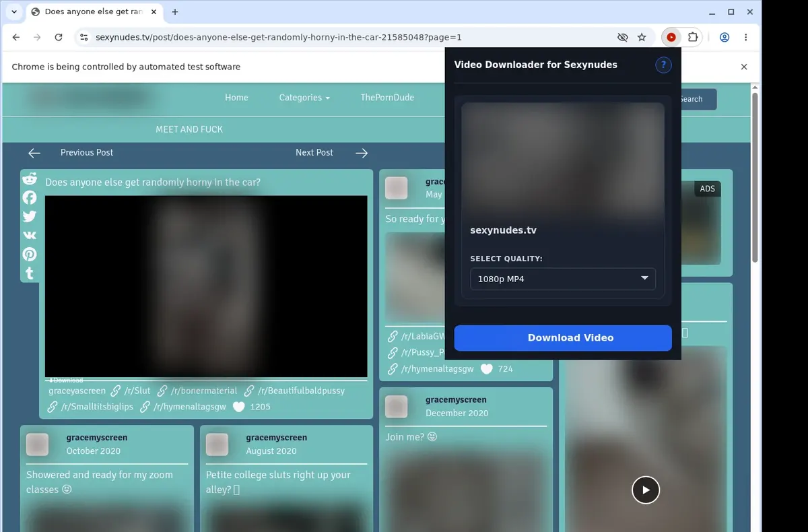
Task: Open the /r/Beautifulbaldpussy link
Action: click(x=301, y=391)
